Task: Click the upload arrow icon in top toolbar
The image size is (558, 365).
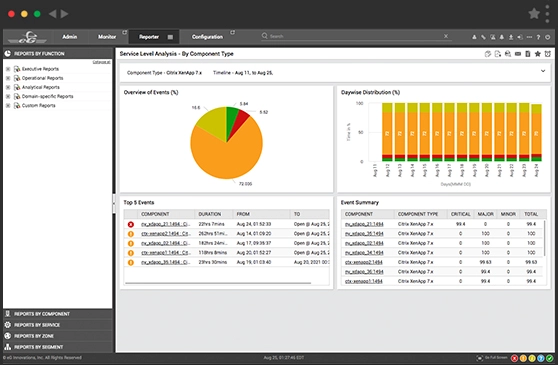Action: [x=511, y=37]
